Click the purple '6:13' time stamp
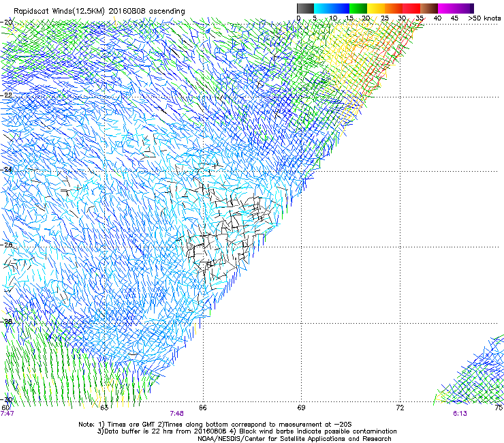This screenshot has height=443, width=504. (460, 414)
